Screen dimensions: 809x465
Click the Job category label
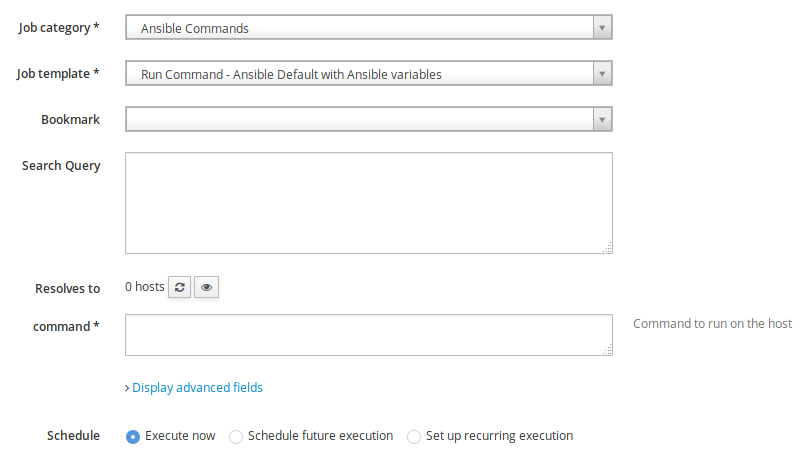(59, 28)
